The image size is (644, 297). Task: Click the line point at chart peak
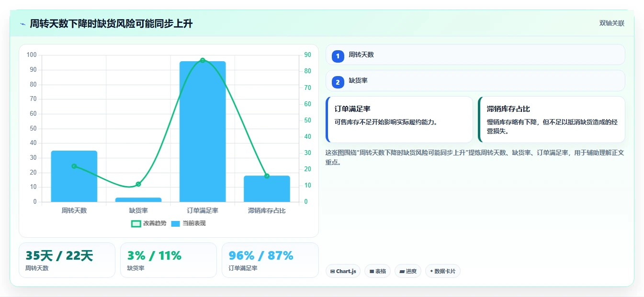(203, 60)
